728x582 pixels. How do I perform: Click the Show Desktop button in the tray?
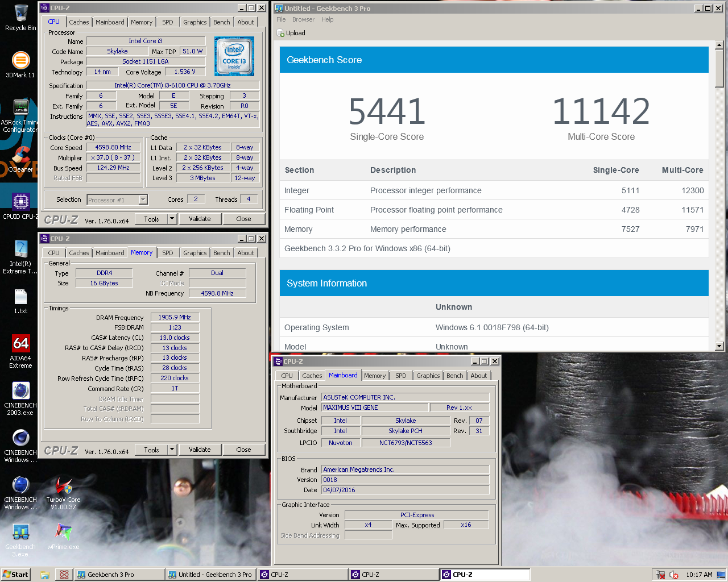(x=721, y=575)
